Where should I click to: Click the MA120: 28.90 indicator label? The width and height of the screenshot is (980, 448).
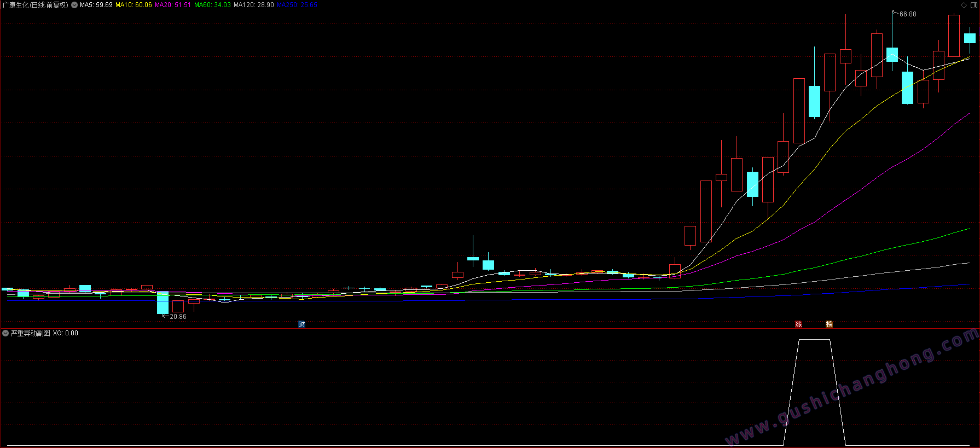point(254,5)
